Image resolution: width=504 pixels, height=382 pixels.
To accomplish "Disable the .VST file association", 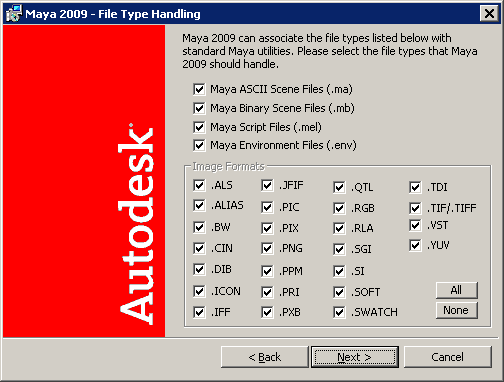I will (415, 226).
